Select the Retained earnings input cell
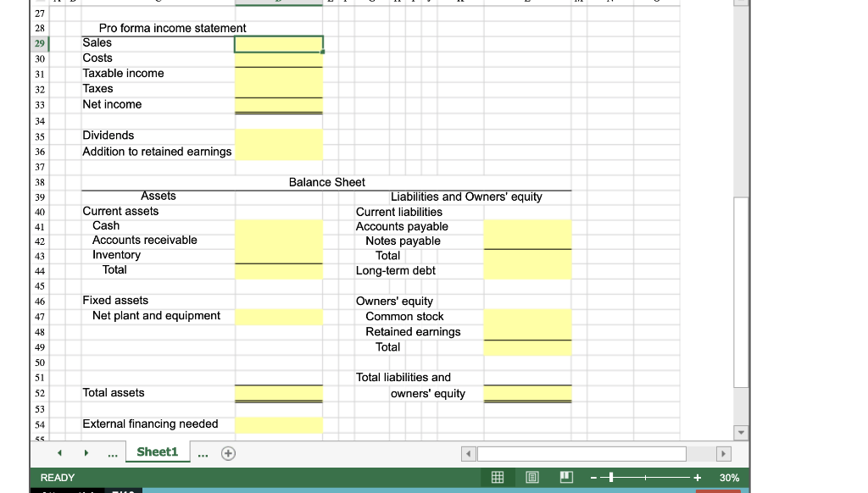This screenshot has width=868, height=493. point(527,332)
